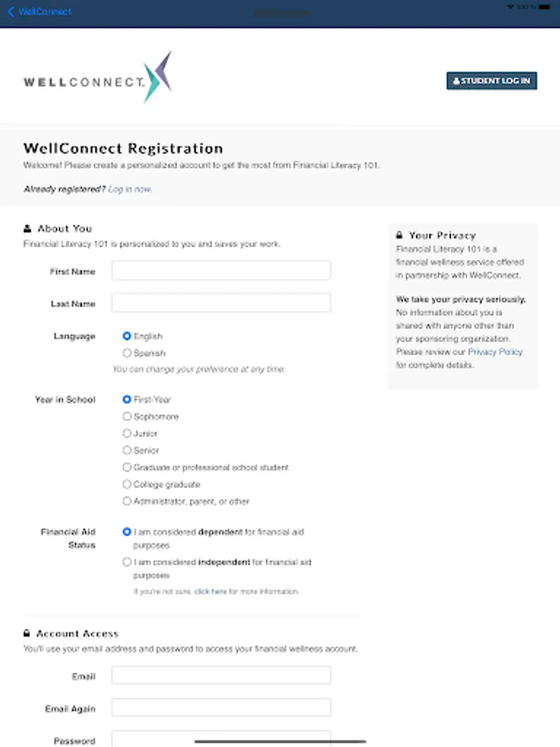Select the English language option
This screenshot has width=560, height=747.
pyautogui.click(x=127, y=336)
